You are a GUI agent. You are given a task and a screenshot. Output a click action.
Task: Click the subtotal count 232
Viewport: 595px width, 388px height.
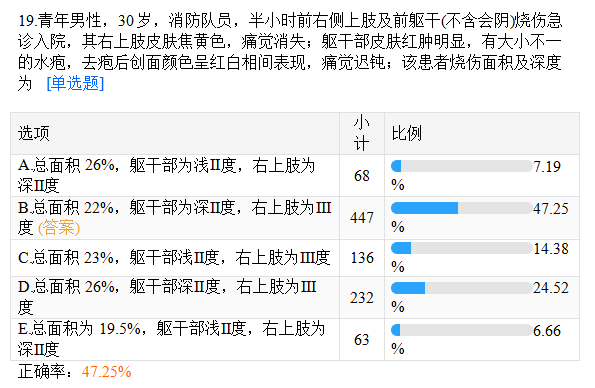(362, 298)
